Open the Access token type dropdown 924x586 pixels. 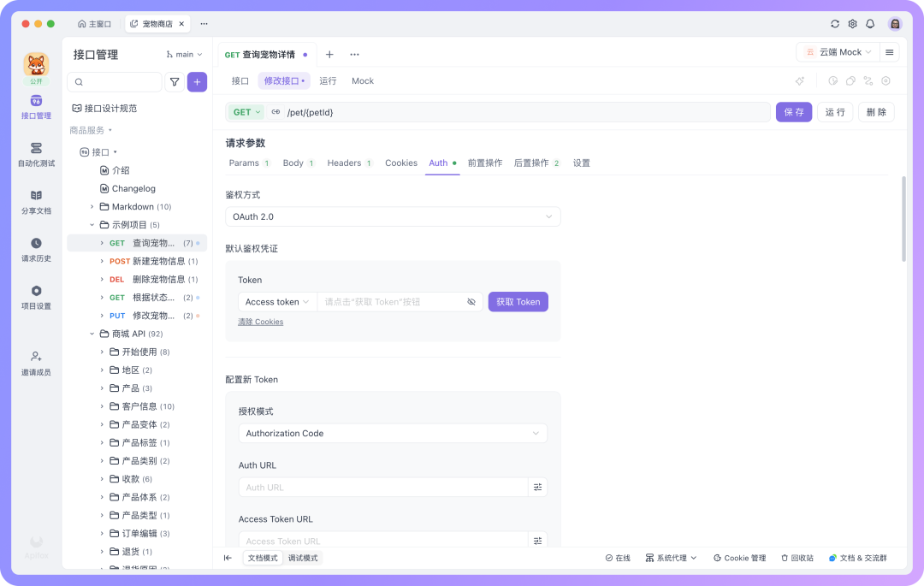[277, 301]
